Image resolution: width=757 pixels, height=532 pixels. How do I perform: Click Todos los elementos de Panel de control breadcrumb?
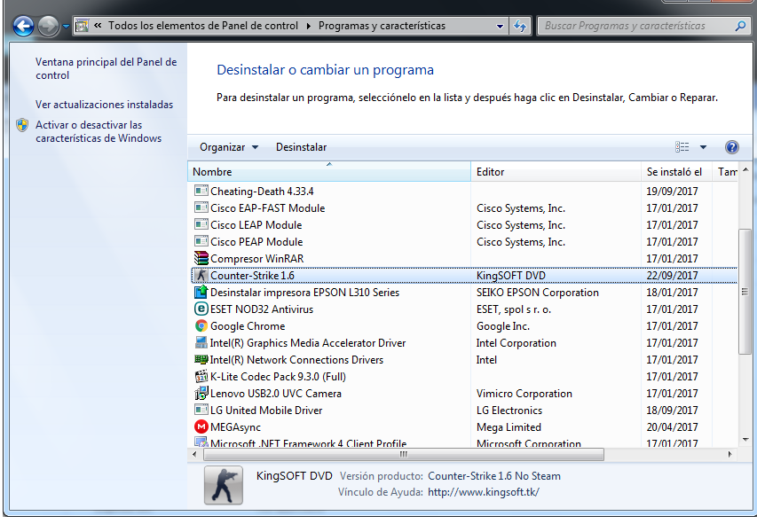[x=203, y=26]
